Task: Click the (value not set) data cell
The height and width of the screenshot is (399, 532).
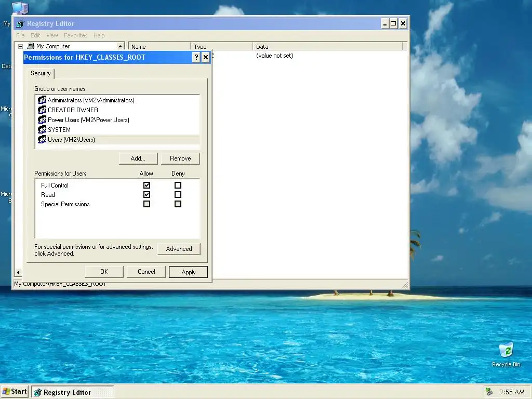Action: pyautogui.click(x=275, y=56)
